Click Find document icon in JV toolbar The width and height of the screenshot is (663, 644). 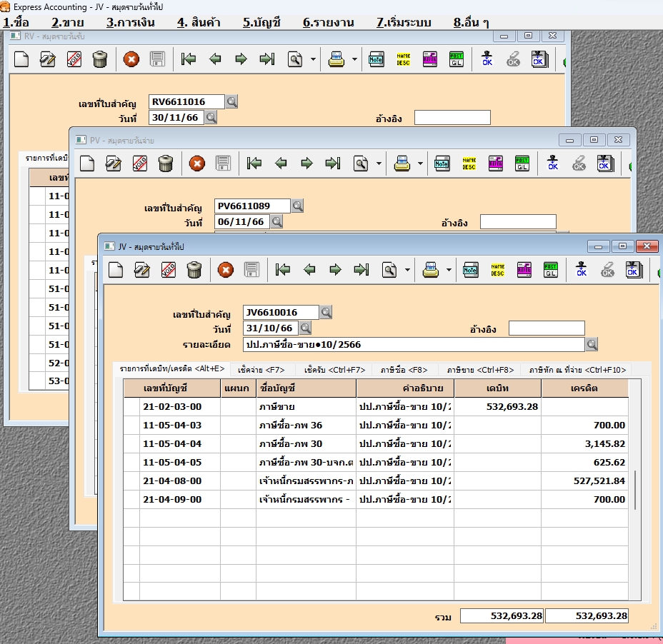[x=389, y=270]
